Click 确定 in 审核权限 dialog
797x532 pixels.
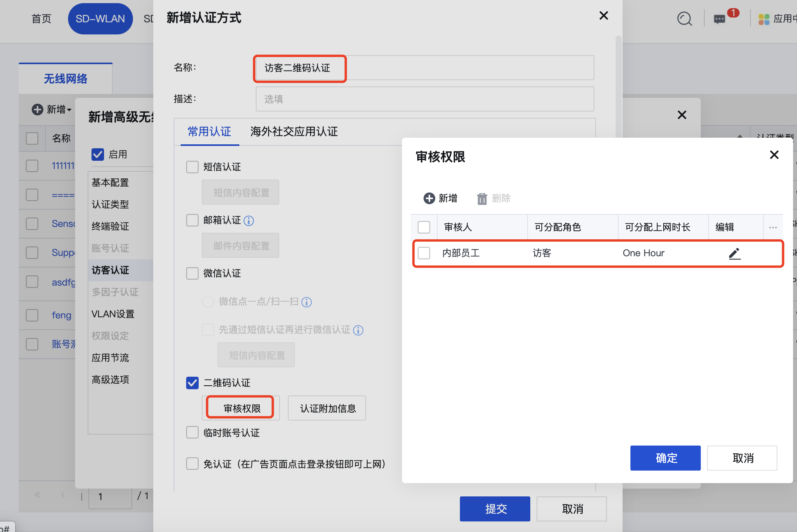[666, 458]
